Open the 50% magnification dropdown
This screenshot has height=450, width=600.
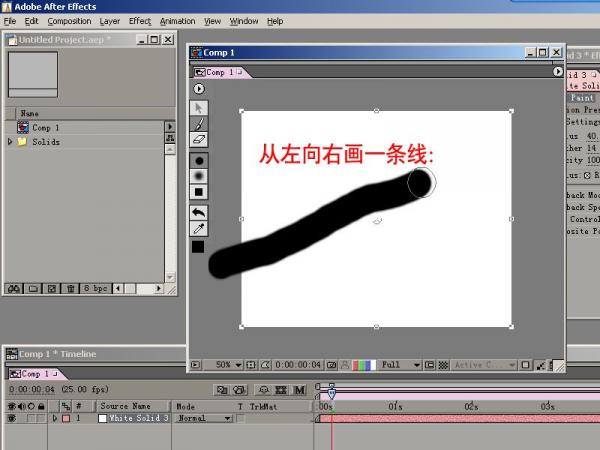tap(229, 365)
